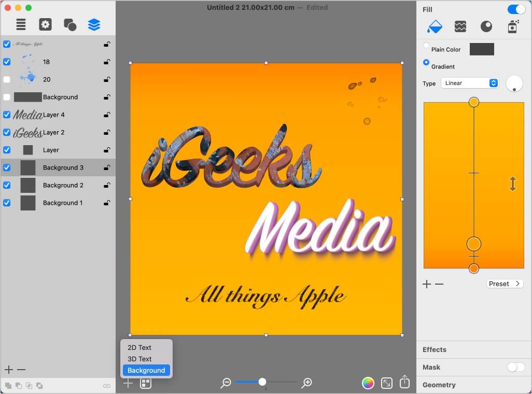Enable visibility of Background layer
Viewport: 532px width, 394px height.
click(7, 97)
